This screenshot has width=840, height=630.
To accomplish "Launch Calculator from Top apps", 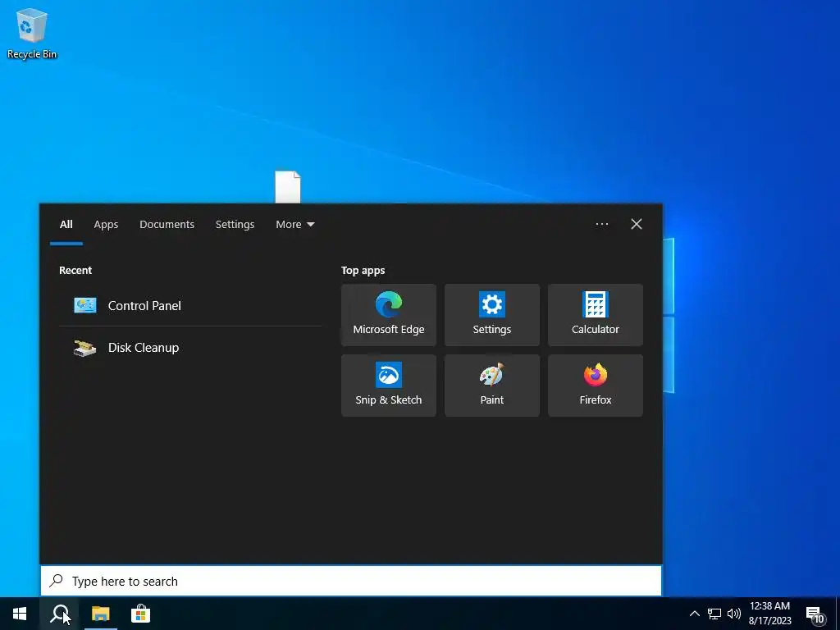I will coord(596,315).
